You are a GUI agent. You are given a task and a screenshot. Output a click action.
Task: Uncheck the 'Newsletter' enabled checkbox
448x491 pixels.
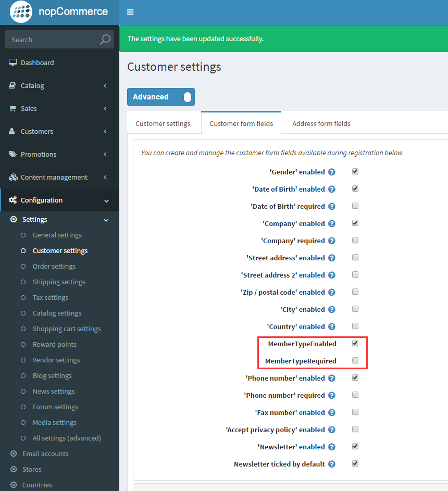355,446
